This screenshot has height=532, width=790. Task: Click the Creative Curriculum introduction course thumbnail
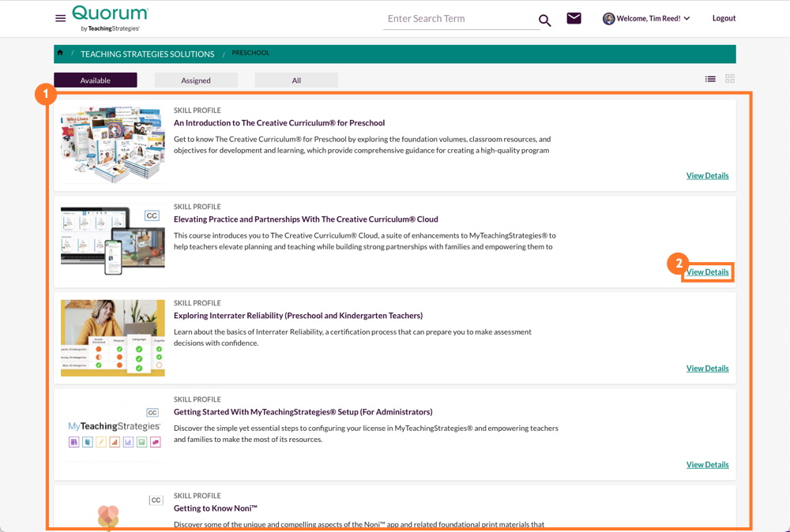pyautogui.click(x=112, y=144)
